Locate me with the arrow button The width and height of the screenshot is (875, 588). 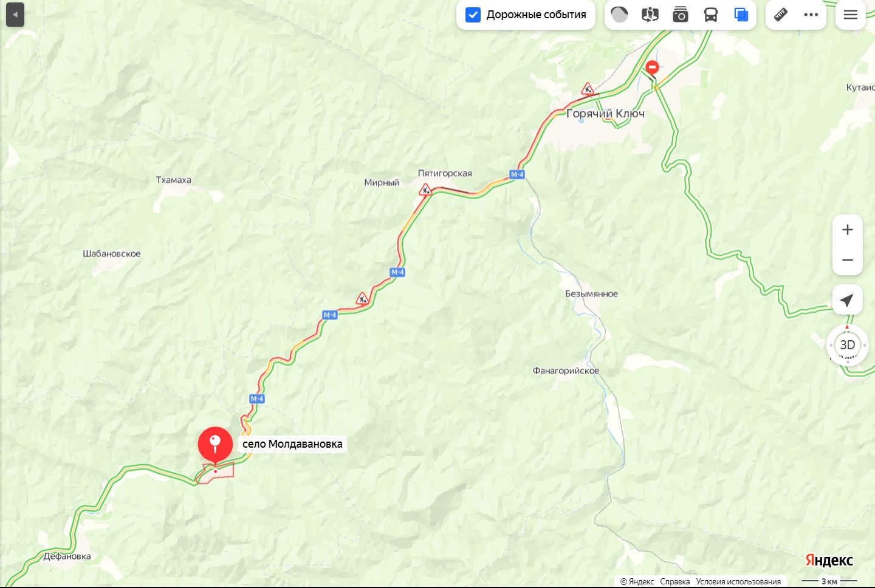tap(848, 299)
